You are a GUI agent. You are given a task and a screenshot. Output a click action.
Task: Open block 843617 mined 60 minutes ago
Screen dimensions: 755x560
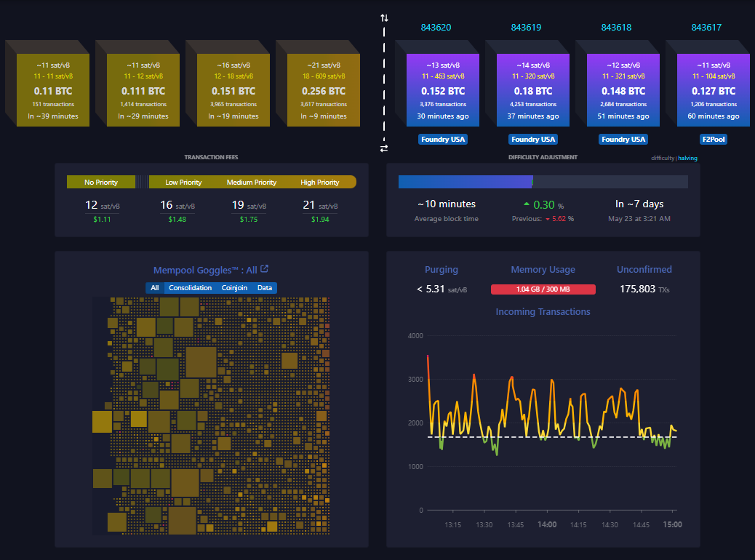click(713, 89)
